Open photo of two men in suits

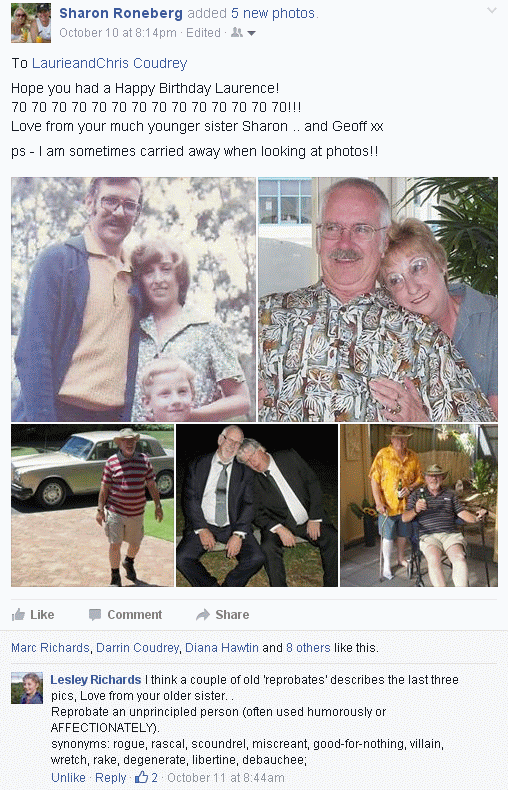pyautogui.click(x=257, y=505)
